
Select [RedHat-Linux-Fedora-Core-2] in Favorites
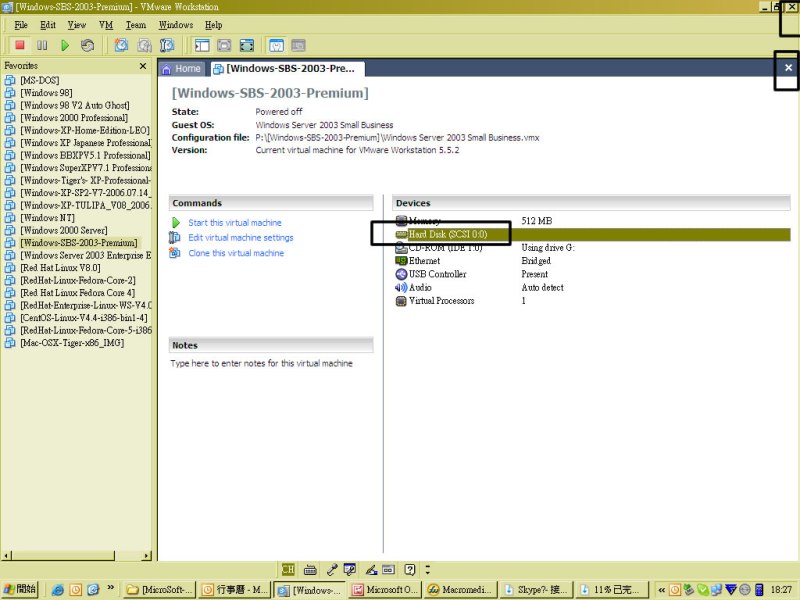[x=78, y=281]
